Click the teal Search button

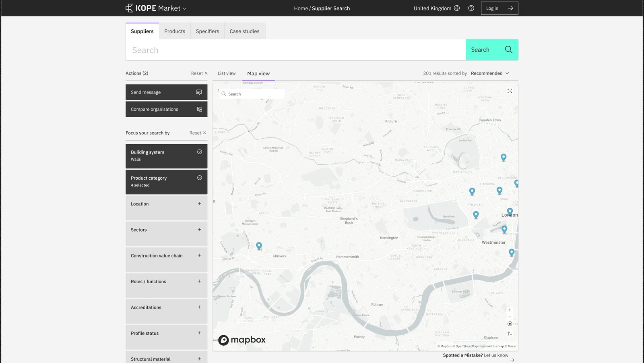[492, 50]
